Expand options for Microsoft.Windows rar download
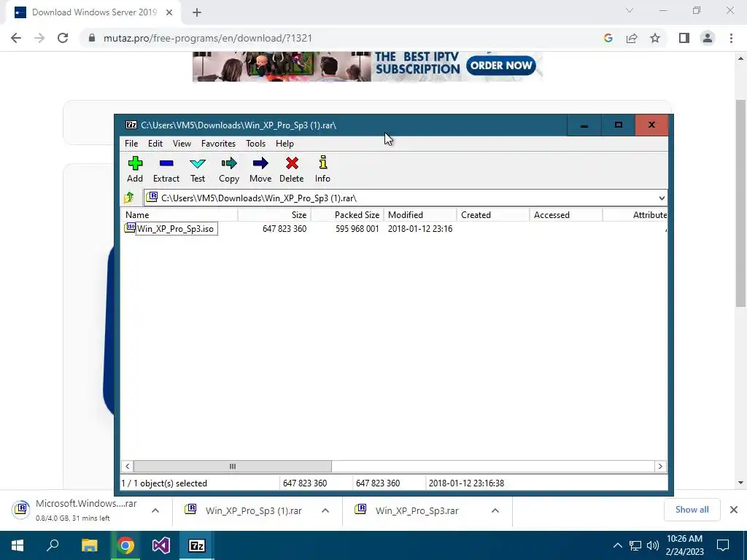 [155, 510]
